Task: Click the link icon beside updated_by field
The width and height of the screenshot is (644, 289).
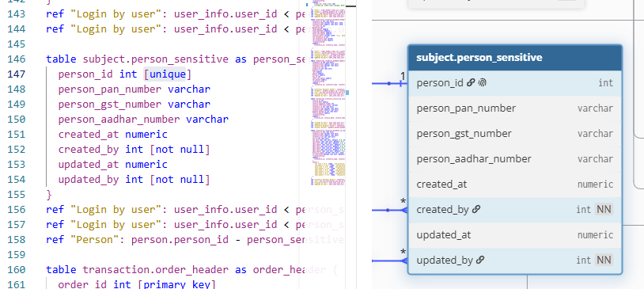Action: pyautogui.click(x=480, y=260)
